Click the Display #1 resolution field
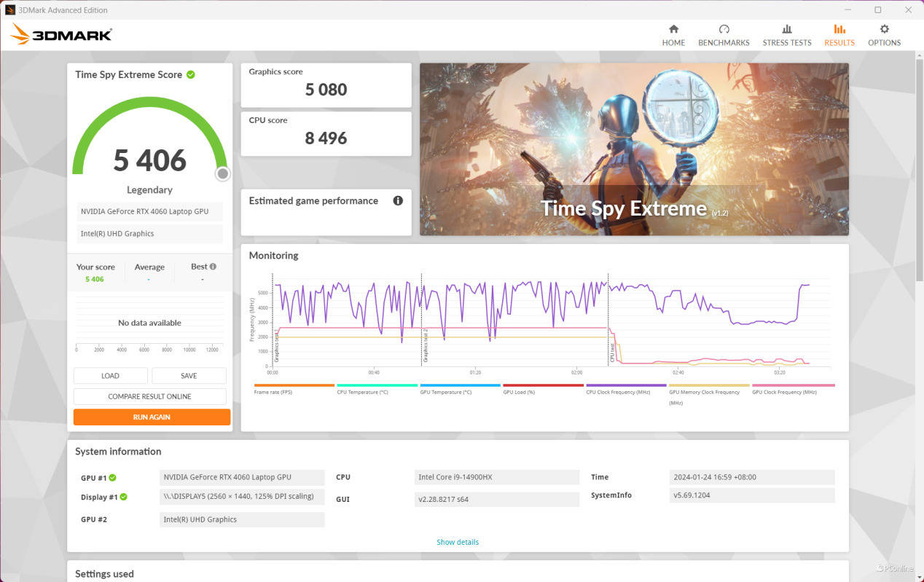The image size is (924, 582). tap(242, 497)
